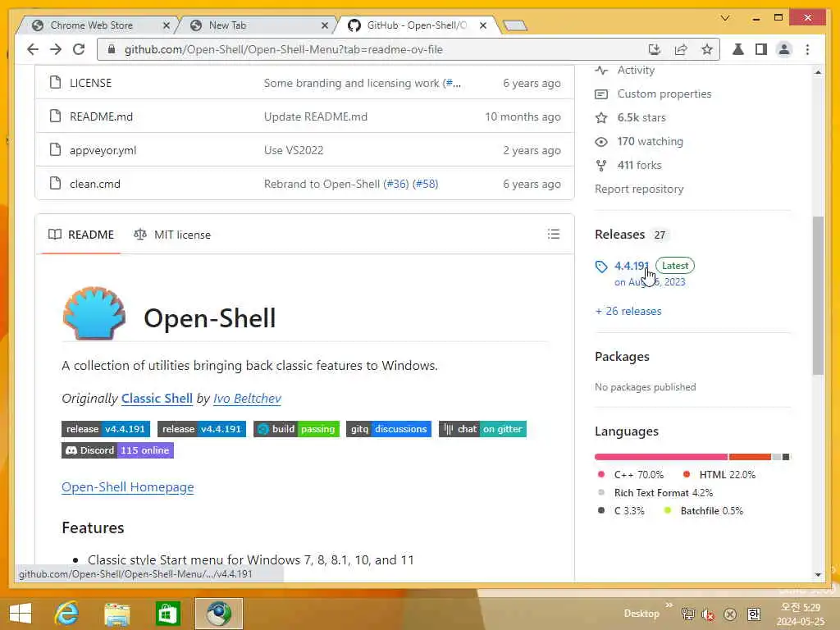Click the Open-Shell shell logo

94,313
